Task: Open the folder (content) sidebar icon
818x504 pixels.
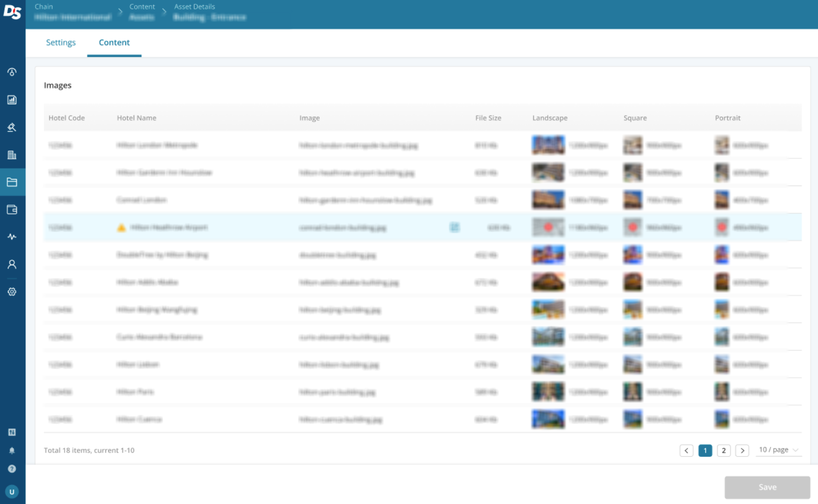Action: click(x=12, y=182)
